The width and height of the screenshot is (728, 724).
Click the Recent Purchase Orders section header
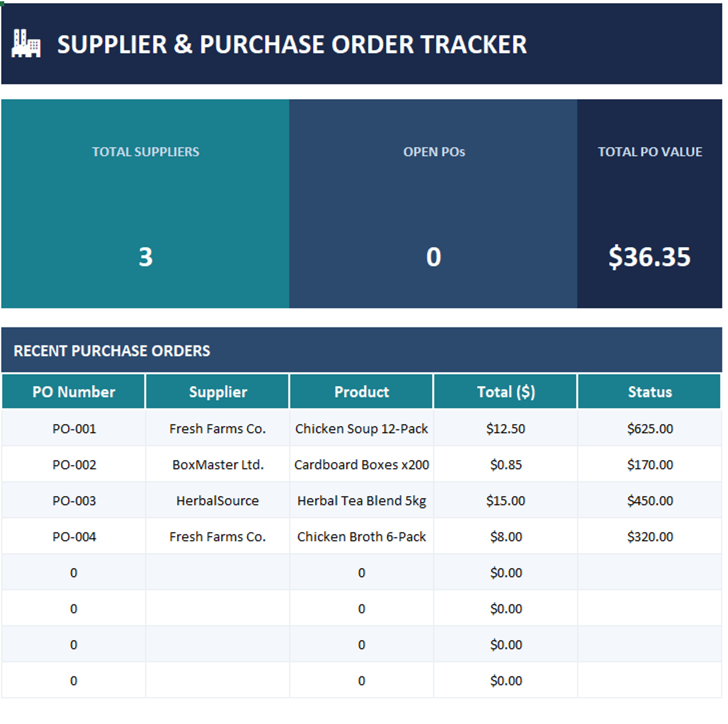pyautogui.click(x=112, y=351)
